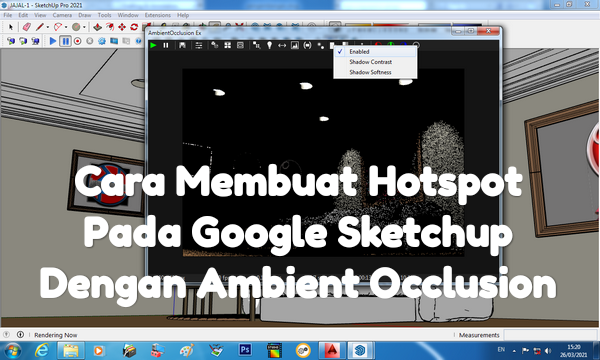
Task: Click the resolution scale icon in AmbientOcclusion
Action: pos(257,46)
